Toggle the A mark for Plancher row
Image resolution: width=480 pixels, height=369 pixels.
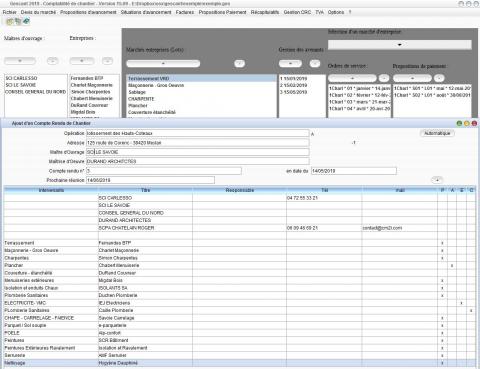[x=452, y=266]
